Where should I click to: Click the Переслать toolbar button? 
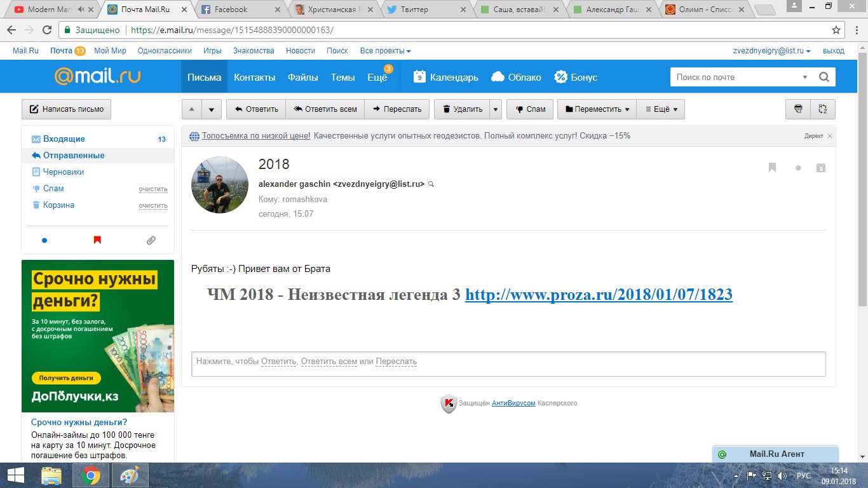coord(397,109)
